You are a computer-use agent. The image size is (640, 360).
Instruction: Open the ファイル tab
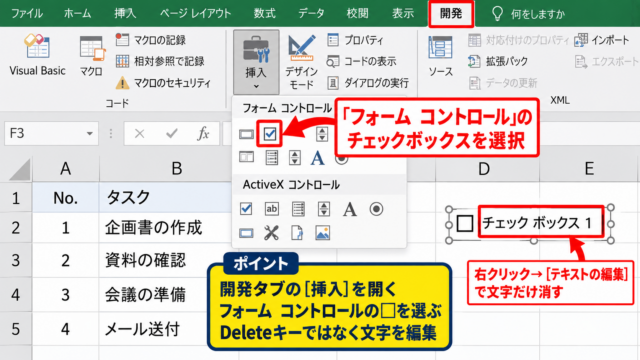(x=27, y=13)
